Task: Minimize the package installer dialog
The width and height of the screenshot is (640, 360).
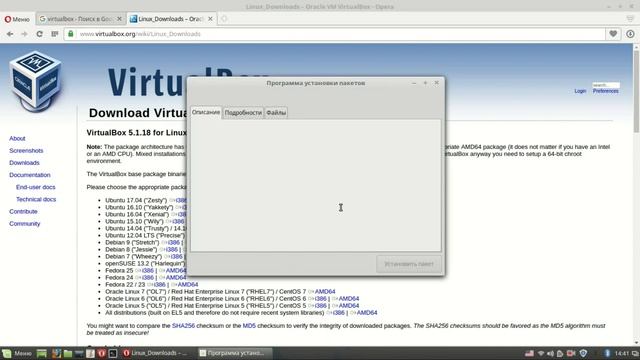Action: pos(414,83)
